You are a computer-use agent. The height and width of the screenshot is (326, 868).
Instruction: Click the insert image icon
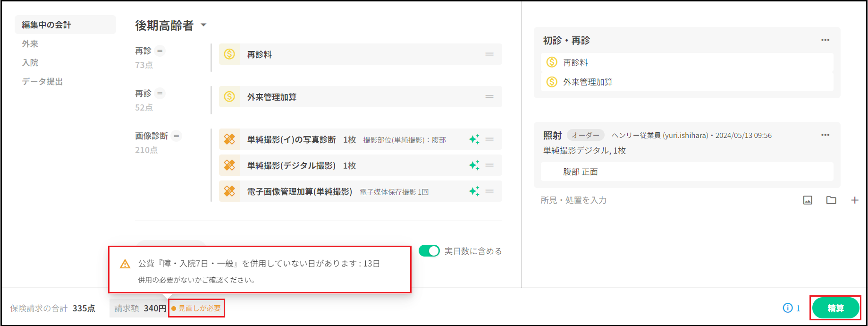click(808, 200)
